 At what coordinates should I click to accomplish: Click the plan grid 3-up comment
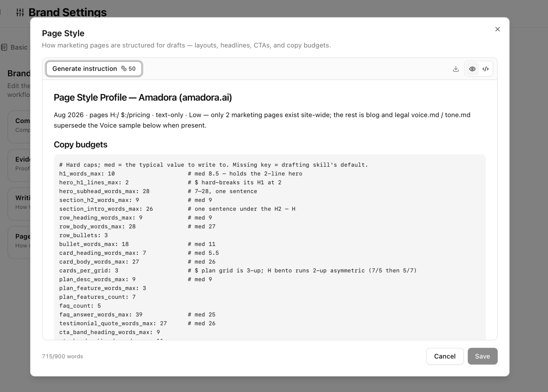[302, 271]
